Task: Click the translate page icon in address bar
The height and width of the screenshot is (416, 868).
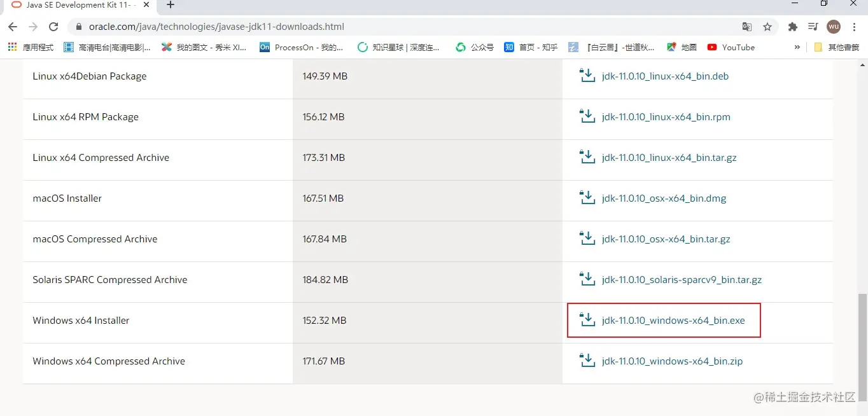Action: coord(747,27)
